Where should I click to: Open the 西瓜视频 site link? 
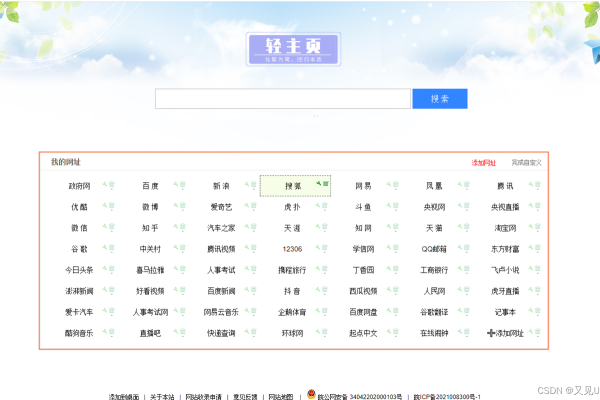(363, 291)
